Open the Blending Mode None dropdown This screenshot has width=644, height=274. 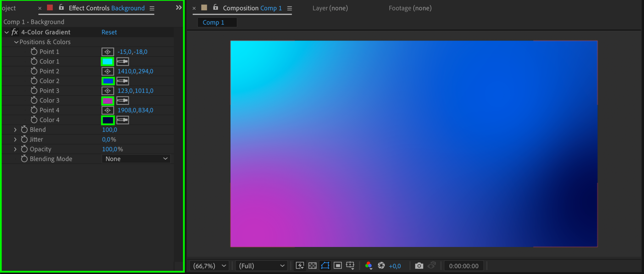pos(136,159)
